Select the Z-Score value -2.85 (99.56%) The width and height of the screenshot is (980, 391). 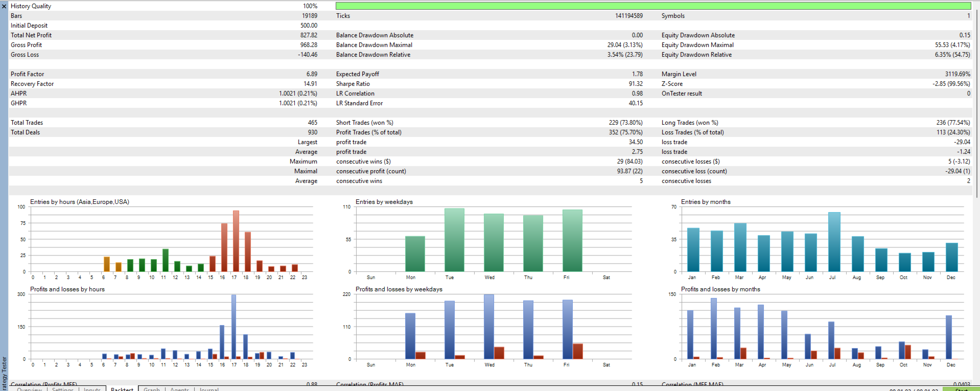point(951,84)
